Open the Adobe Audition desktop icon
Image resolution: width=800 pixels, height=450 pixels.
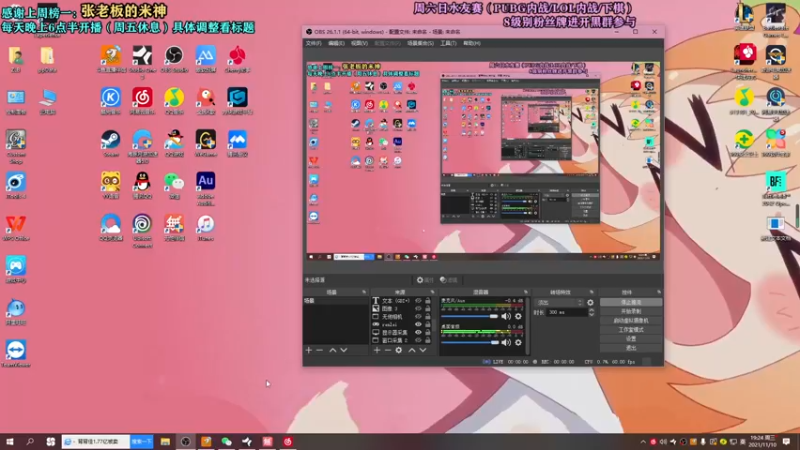[x=206, y=188]
